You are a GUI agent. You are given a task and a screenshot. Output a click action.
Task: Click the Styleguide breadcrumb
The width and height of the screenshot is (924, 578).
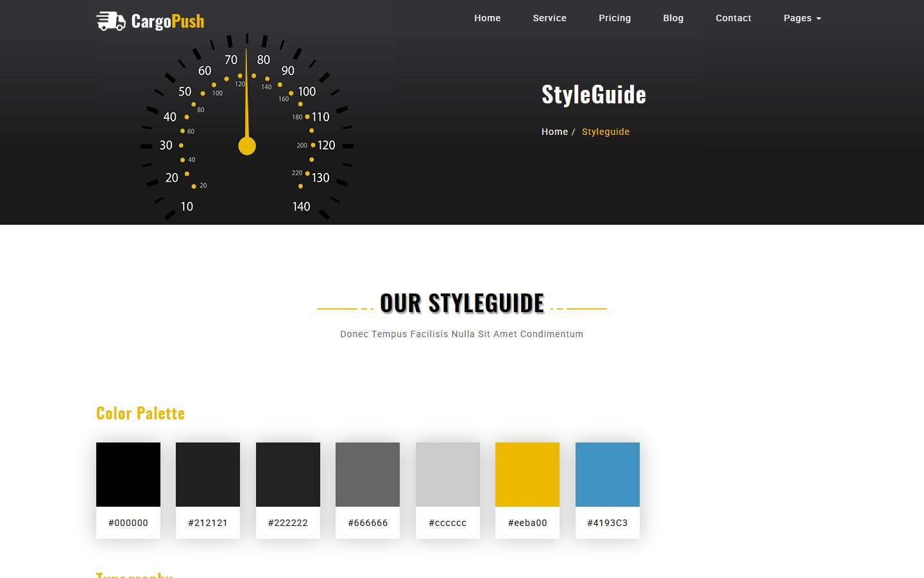click(x=606, y=132)
